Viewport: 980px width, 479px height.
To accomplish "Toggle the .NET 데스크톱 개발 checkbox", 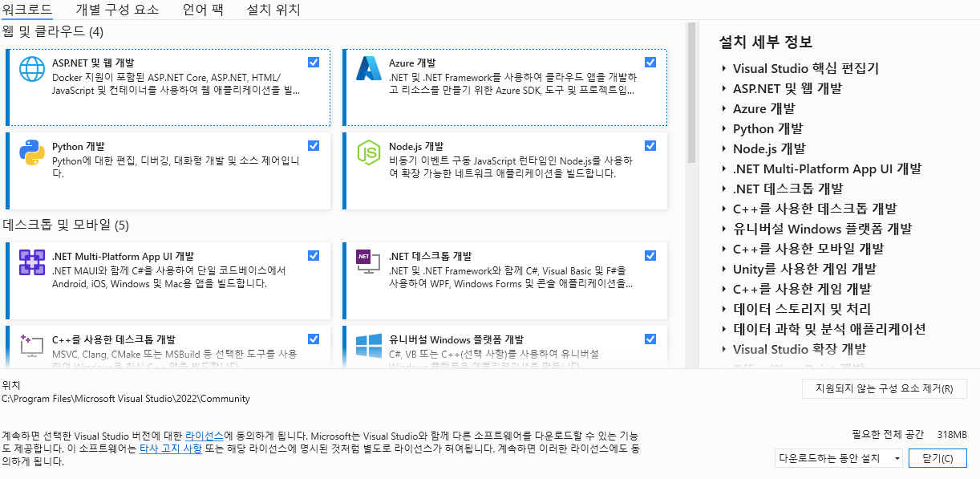I will tap(650, 255).
